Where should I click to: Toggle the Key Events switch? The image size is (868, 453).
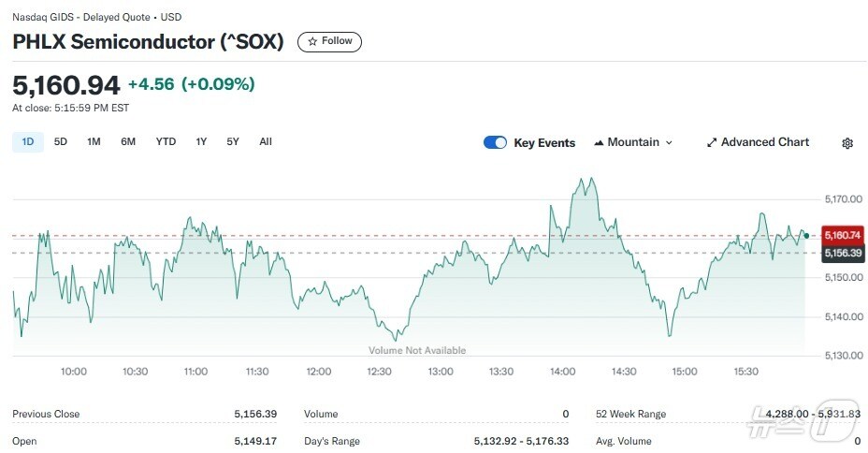[x=495, y=143]
